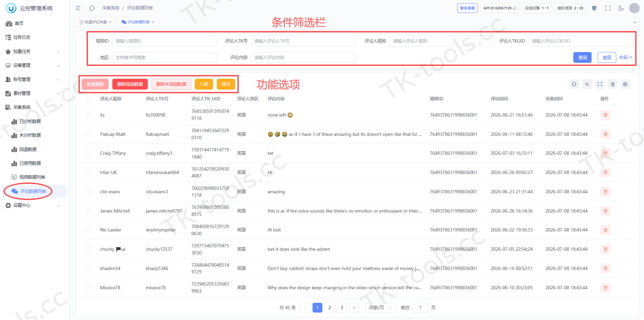Collapse the 采集系统 sidebar menu
This screenshot has height=320, width=644.
33,107
